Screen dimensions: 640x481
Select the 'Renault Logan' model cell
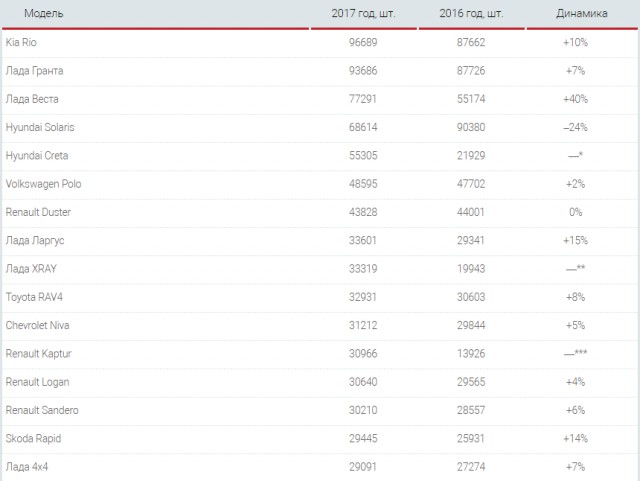[38, 382]
